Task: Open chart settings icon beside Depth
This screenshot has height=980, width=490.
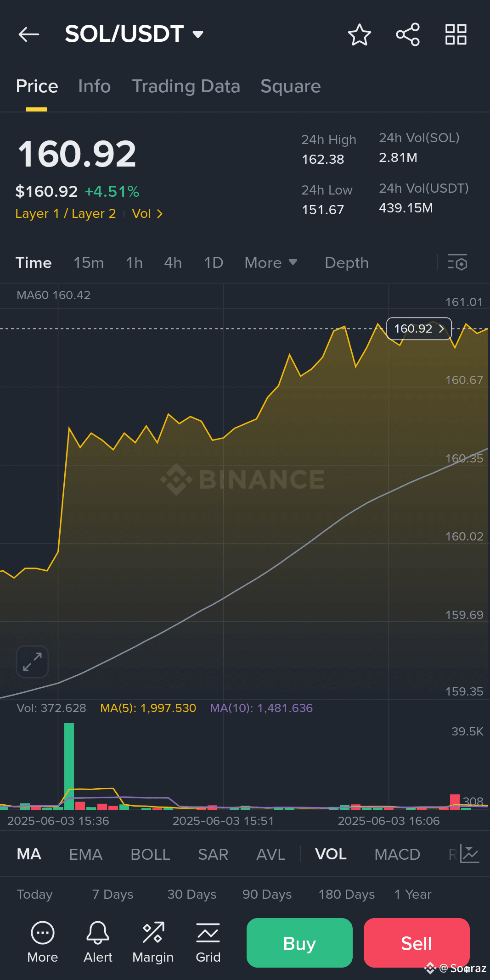Action: 457,262
